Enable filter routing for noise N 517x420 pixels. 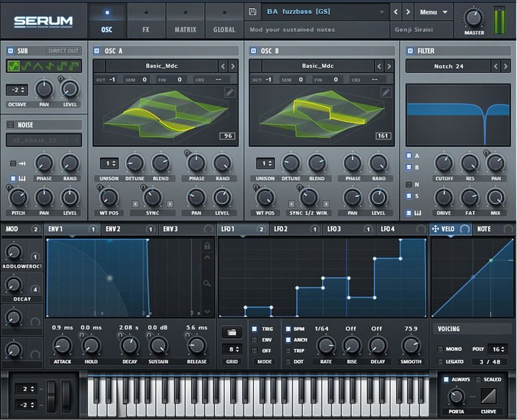[x=409, y=184]
